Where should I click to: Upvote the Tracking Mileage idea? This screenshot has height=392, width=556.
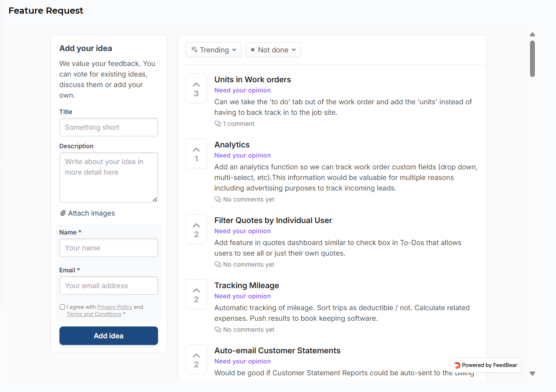point(196,294)
